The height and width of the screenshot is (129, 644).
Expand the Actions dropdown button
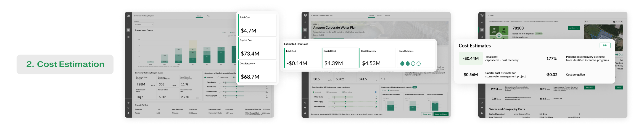coord(574,28)
